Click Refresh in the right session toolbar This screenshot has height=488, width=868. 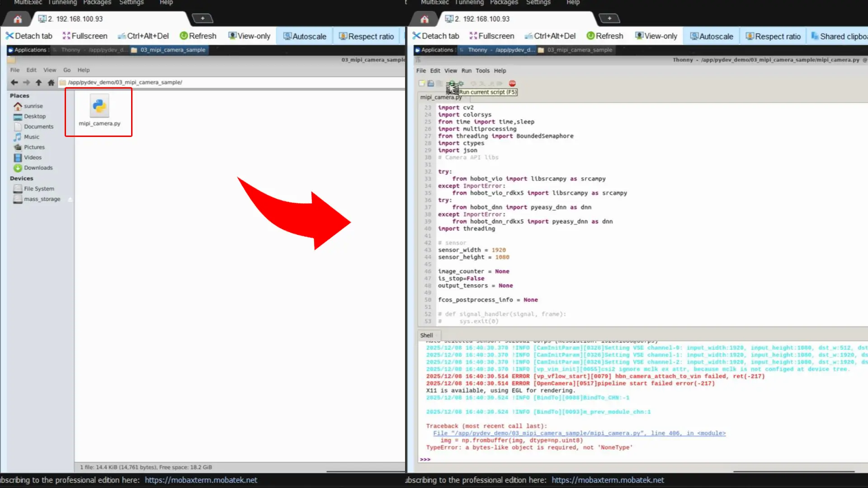(604, 36)
